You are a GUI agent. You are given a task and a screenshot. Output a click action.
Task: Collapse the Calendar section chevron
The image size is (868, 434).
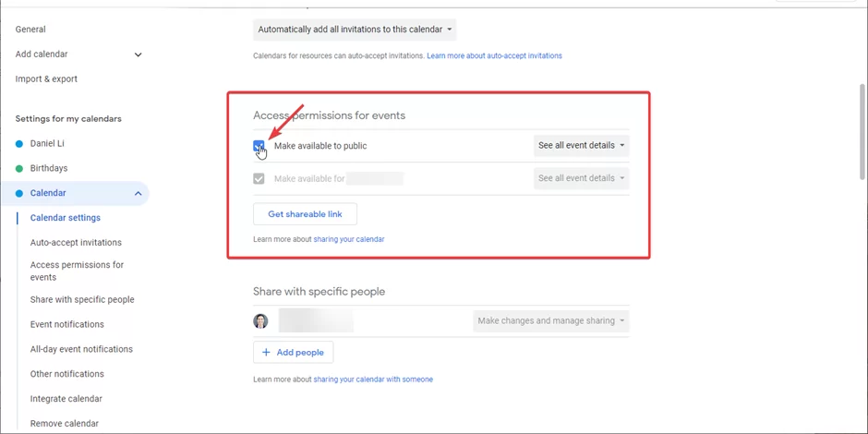tap(139, 194)
